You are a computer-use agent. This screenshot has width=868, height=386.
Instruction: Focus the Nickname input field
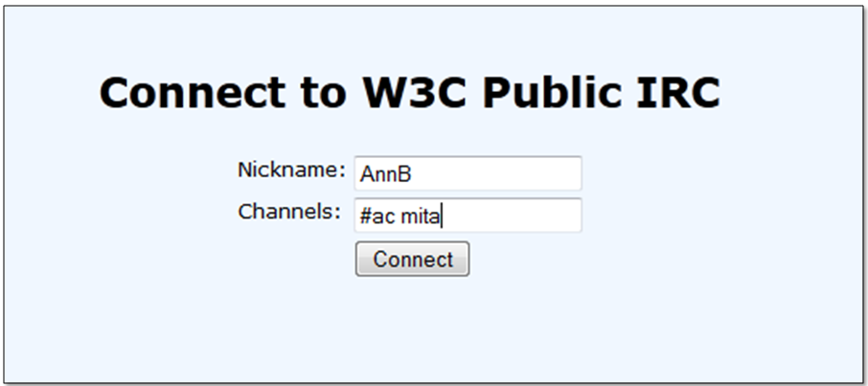tap(468, 173)
